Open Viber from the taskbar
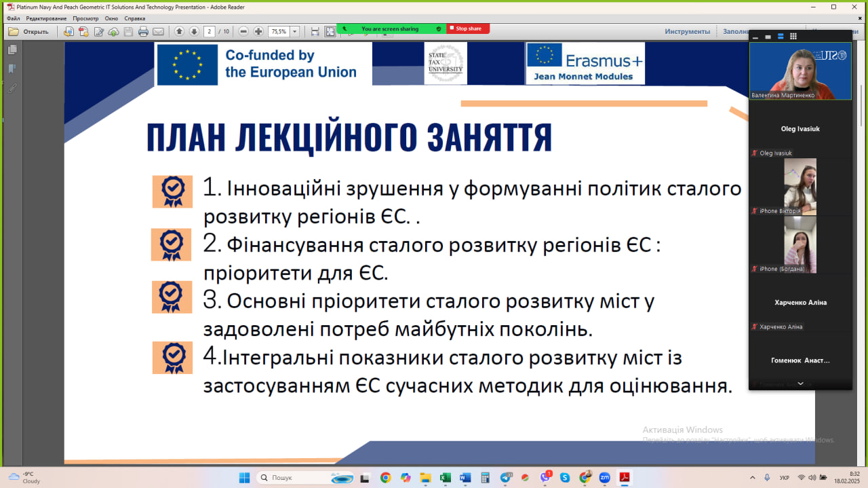Image resolution: width=868 pixels, height=488 pixels. 545,478
